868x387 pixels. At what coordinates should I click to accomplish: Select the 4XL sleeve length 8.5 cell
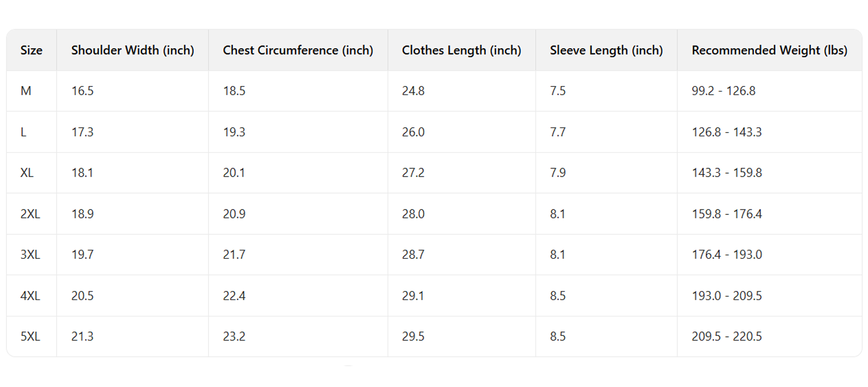[x=558, y=296]
